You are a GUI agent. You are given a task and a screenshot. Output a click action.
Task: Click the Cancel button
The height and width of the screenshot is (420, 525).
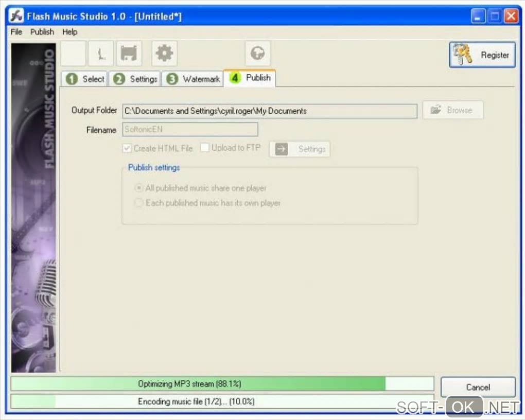pos(478,387)
